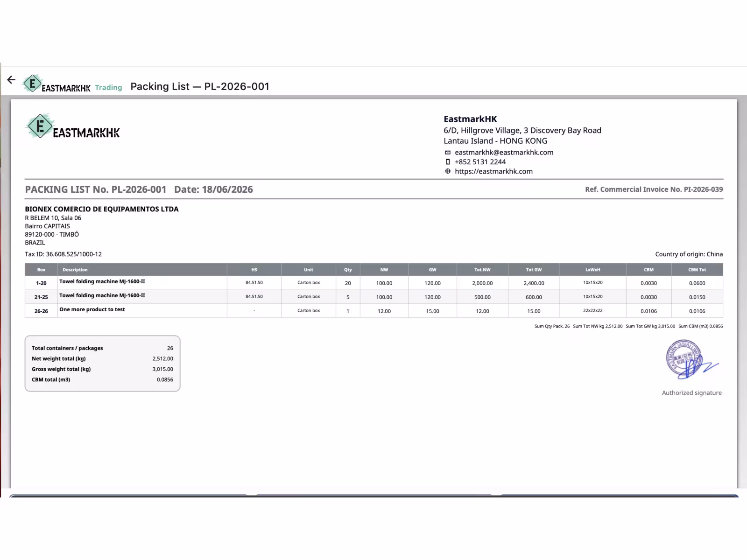Click the 2,400.00 total gross weight cell

click(x=534, y=283)
